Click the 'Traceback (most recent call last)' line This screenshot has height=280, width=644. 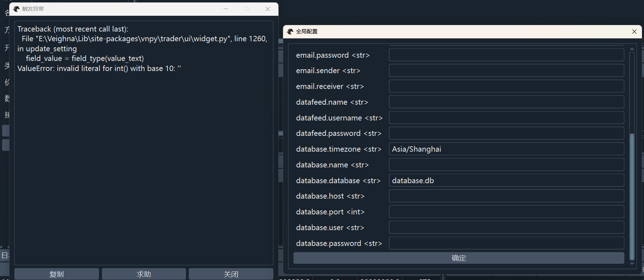pos(73,29)
